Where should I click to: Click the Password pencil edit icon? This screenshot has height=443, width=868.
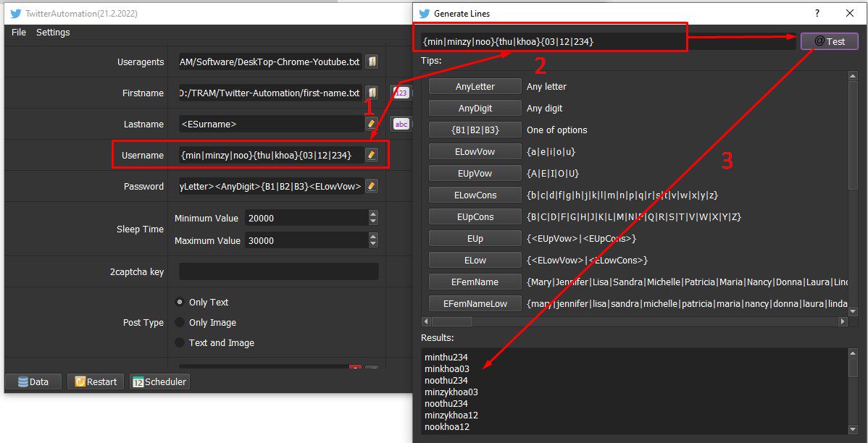point(372,186)
